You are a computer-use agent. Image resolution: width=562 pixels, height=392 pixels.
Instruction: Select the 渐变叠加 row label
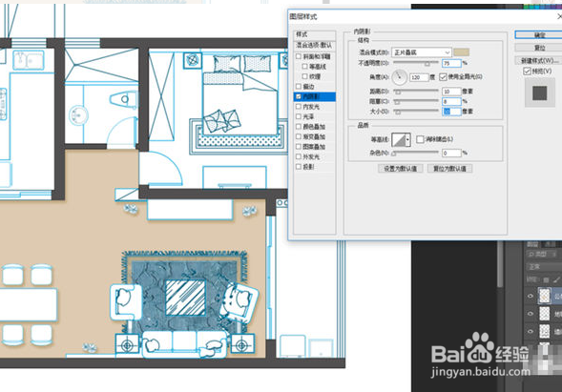[x=314, y=137]
